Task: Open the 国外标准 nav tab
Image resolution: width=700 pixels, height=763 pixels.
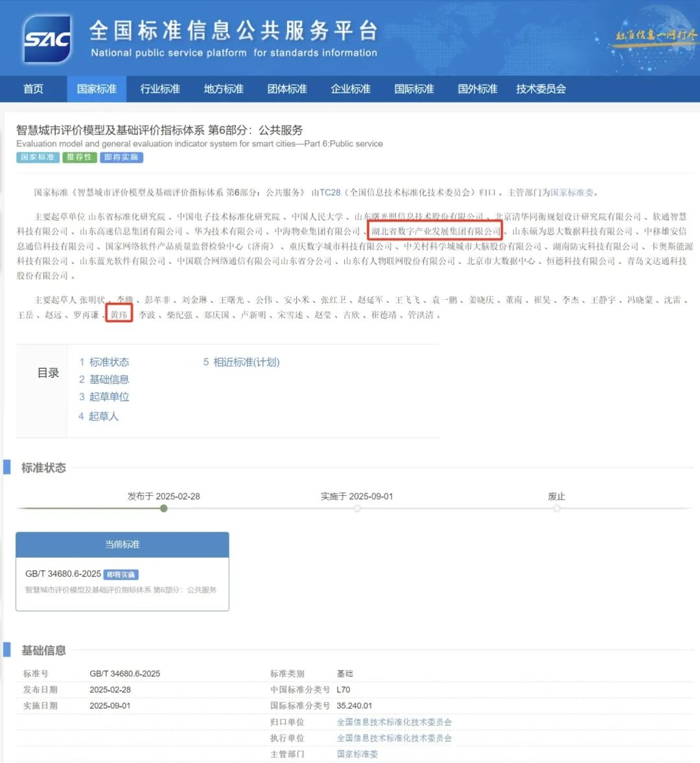Action: [x=478, y=89]
